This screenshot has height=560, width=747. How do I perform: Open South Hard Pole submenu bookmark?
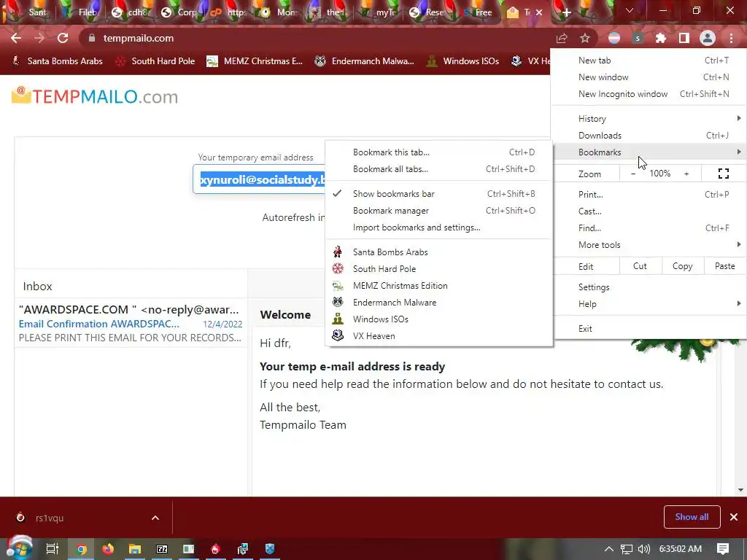click(x=438, y=268)
